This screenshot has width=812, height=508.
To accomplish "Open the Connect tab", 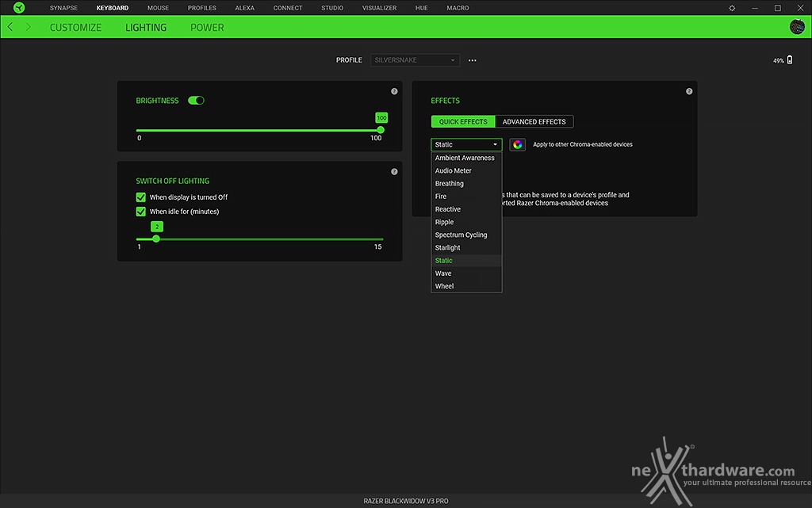I will coord(288,8).
